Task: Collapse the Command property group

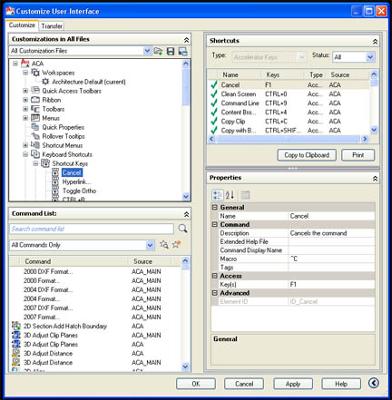Action: click(x=215, y=225)
